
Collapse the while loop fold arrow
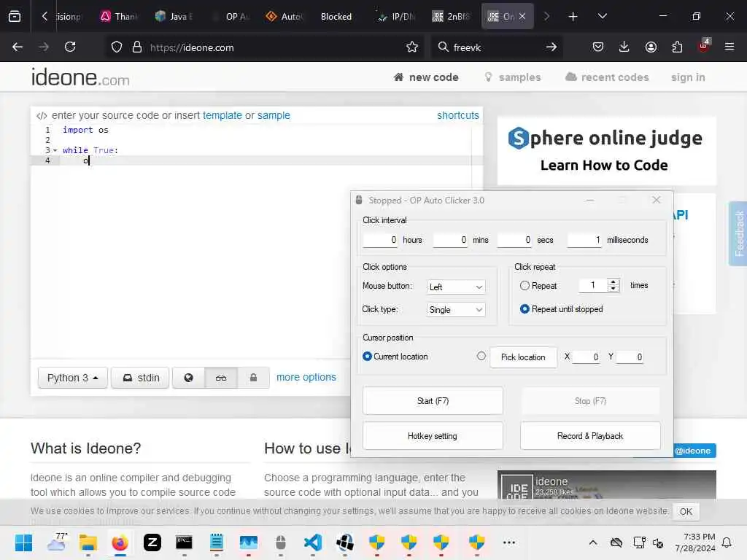coord(55,150)
